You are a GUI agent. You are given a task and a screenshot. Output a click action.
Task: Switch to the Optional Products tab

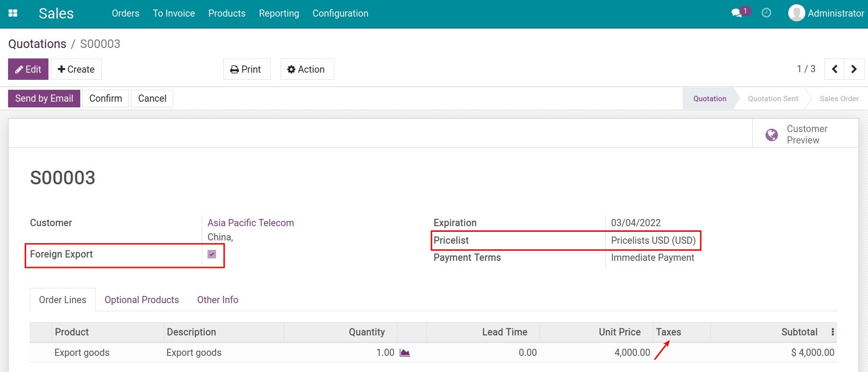[x=142, y=300]
